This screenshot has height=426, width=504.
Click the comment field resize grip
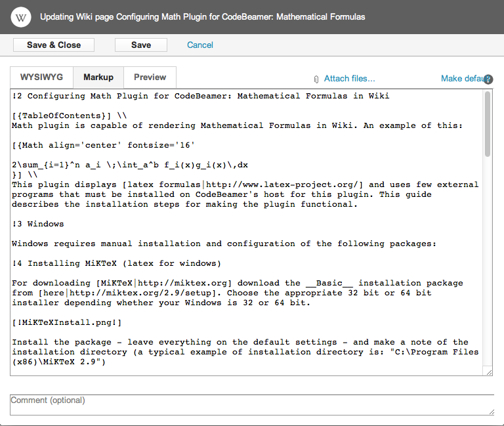(x=492, y=412)
